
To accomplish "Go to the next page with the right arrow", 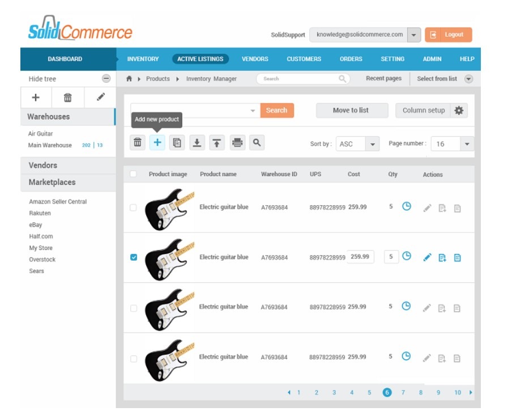I will click(x=471, y=392).
